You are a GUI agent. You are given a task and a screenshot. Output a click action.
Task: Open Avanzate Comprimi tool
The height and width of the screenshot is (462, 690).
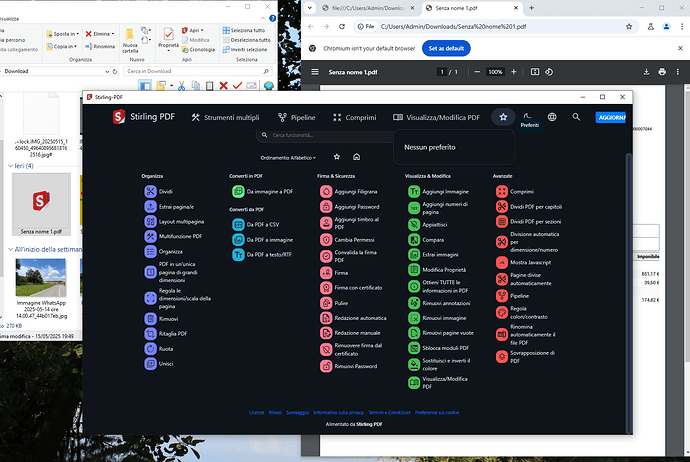pos(515,191)
